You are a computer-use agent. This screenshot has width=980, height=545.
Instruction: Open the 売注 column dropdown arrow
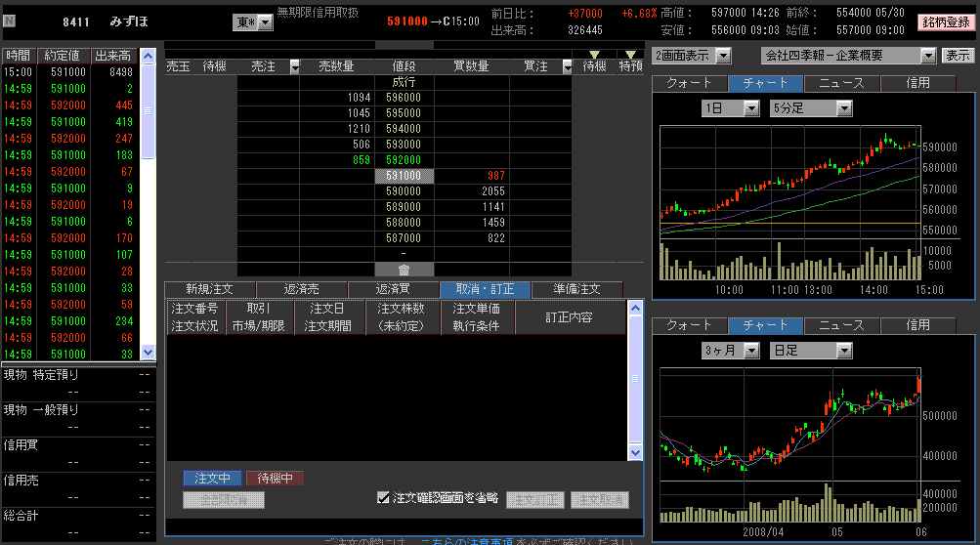(294, 66)
